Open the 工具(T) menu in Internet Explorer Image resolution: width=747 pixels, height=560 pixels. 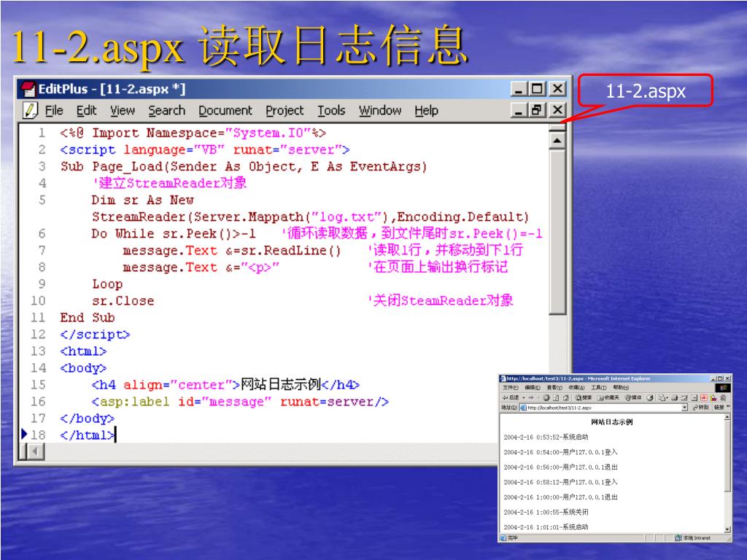599,388
